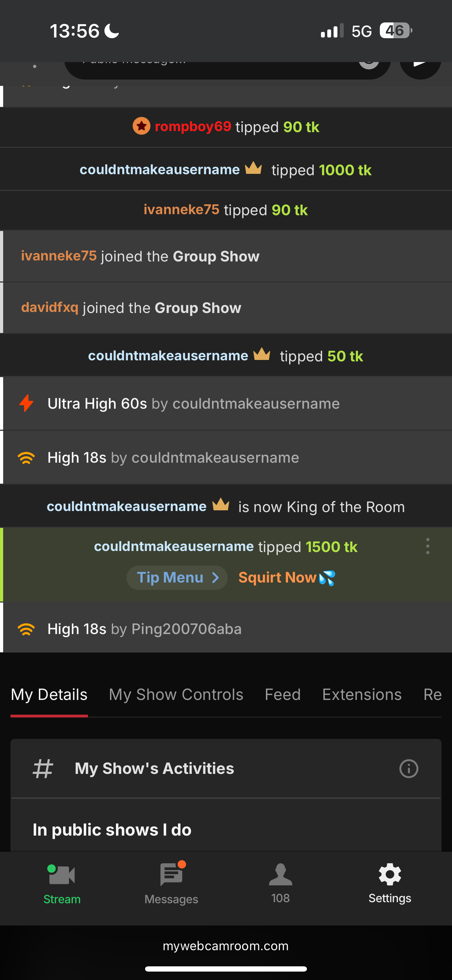Image resolution: width=452 pixels, height=980 pixels.
Task: Open the Stream tab camera icon
Action: point(62,875)
